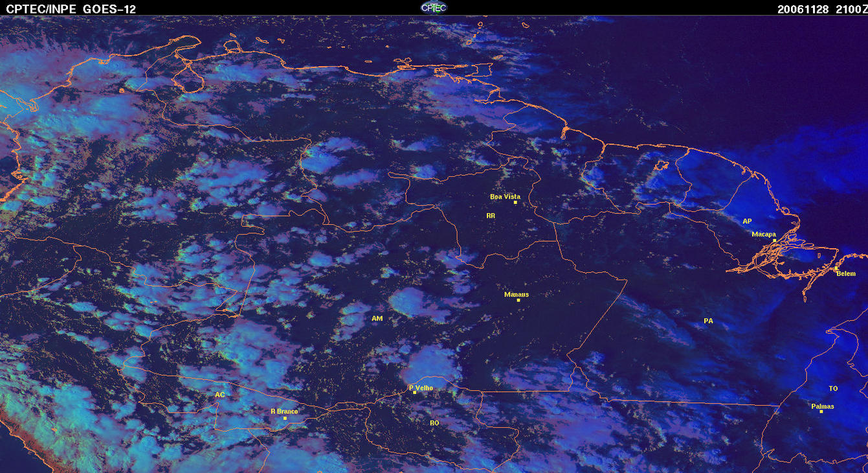The image size is (868, 473).
Task: Click the 'Boa Vista' city label
Action: (505, 196)
